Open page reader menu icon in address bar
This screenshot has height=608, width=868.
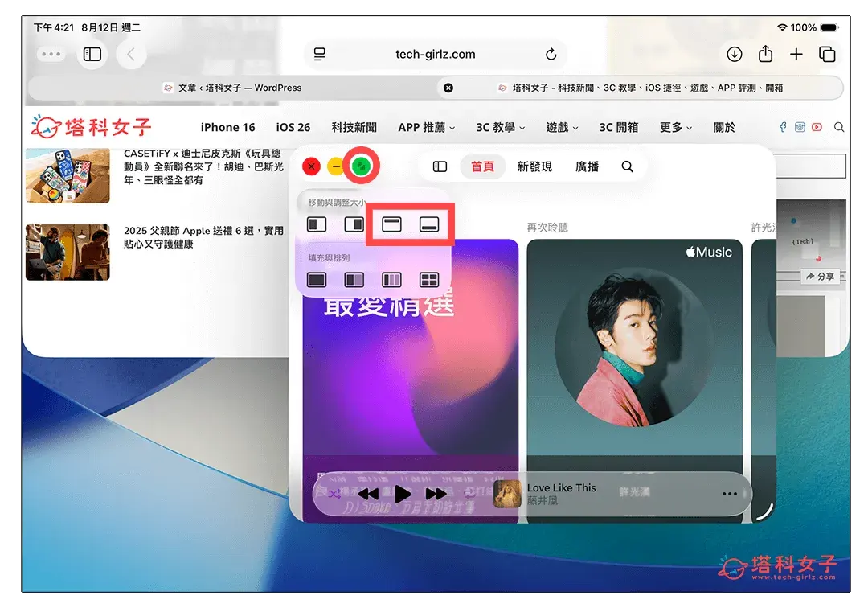[x=319, y=54]
